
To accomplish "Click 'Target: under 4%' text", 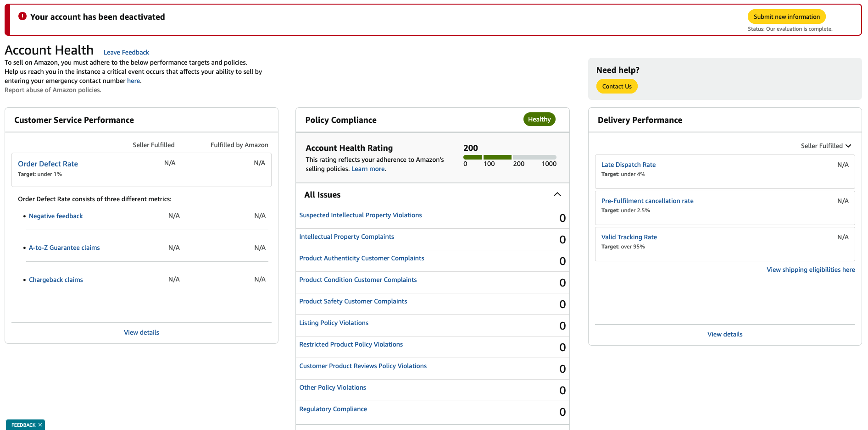I will (623, 174).
